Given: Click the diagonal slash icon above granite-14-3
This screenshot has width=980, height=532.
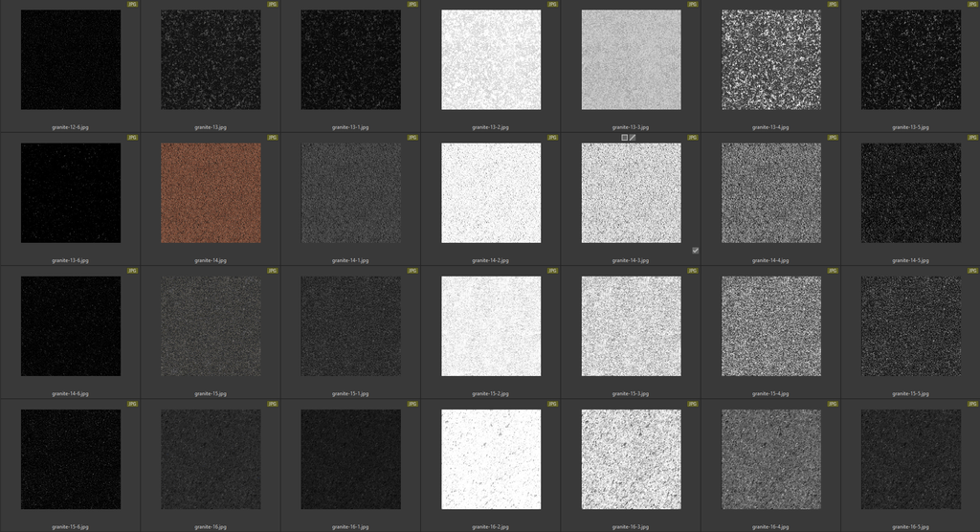Looking at the screenshot, I should point(633,138).
